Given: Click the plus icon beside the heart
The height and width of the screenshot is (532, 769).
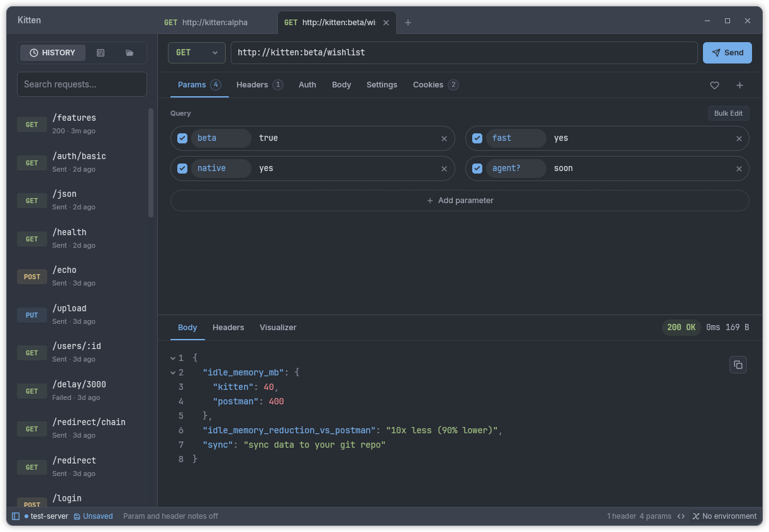Looking at the screenshot, I should pyautogui.click(x=739, y=85).
